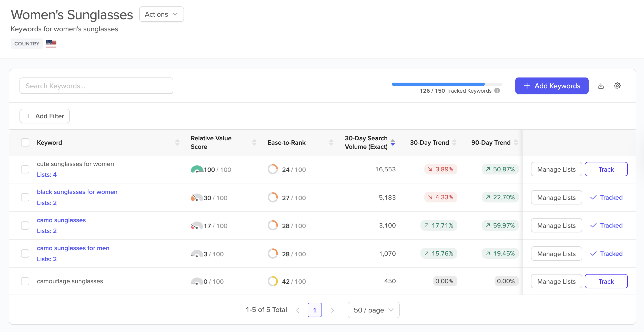Open the 50 / page size dropdown
This screenshot has height=332, width=644.
click(x=374, y=310)
